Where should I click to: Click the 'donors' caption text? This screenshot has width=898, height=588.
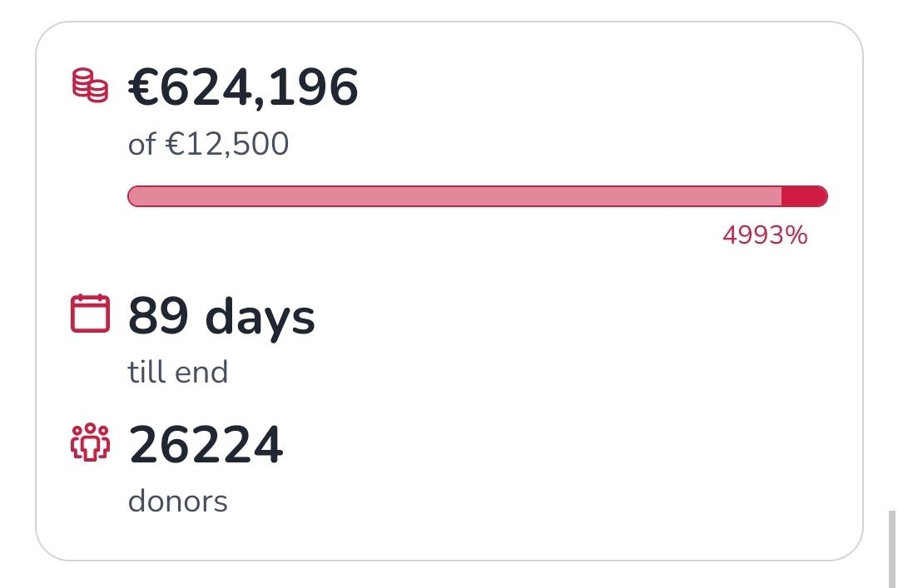[x=178, y=502]
